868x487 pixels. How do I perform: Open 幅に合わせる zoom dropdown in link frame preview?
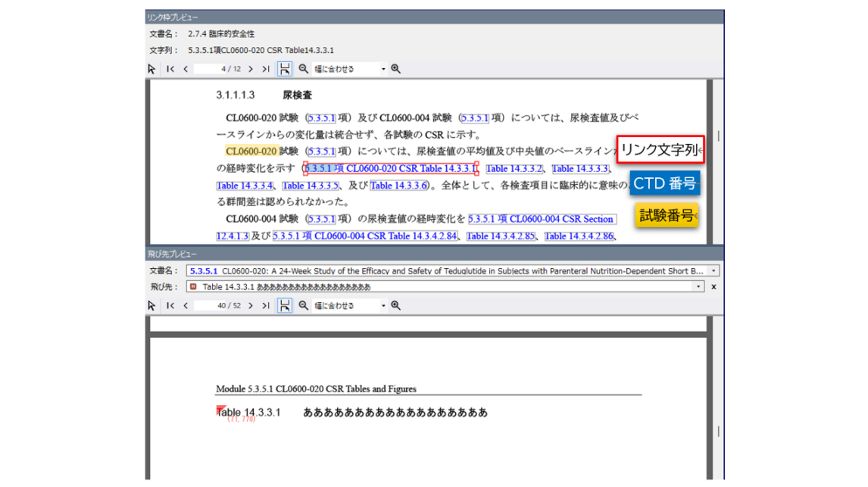pyautogui.click(x=383, y=69)
